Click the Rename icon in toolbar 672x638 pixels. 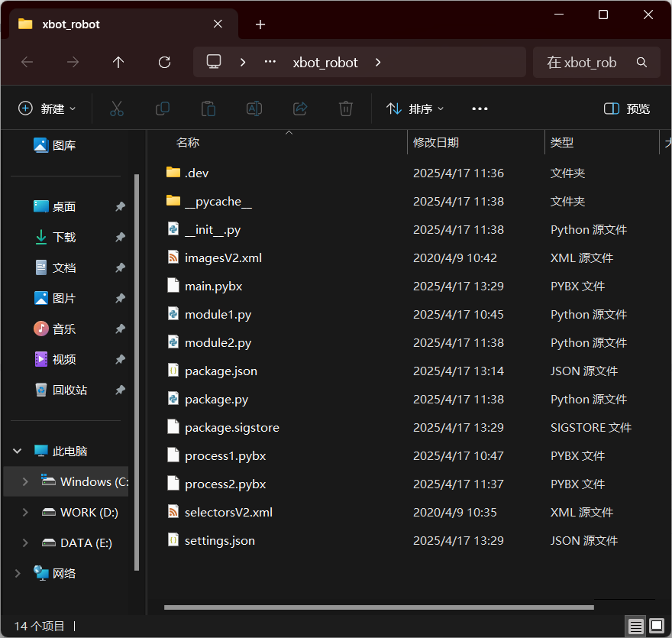point(254,108)
